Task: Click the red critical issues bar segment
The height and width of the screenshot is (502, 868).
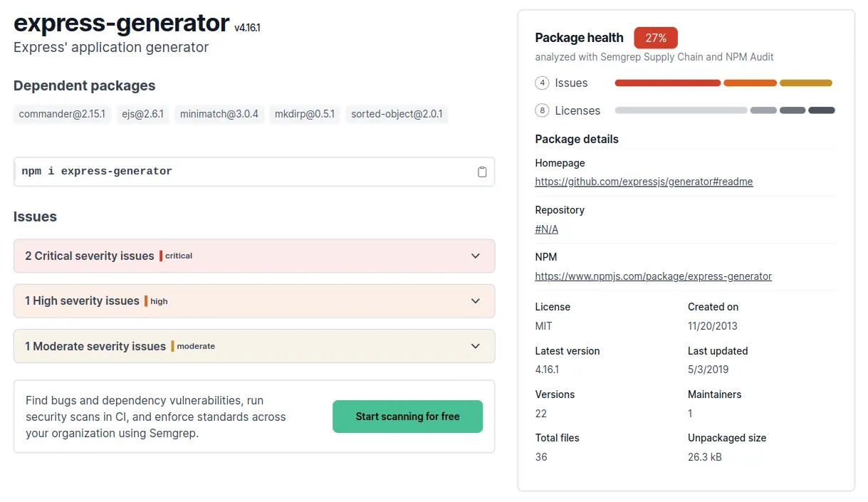Action: tap(667, 83)
